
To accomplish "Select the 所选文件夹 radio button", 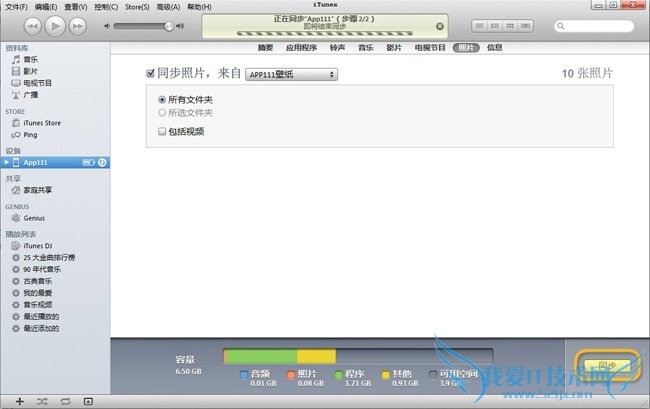I will (162, 113).
